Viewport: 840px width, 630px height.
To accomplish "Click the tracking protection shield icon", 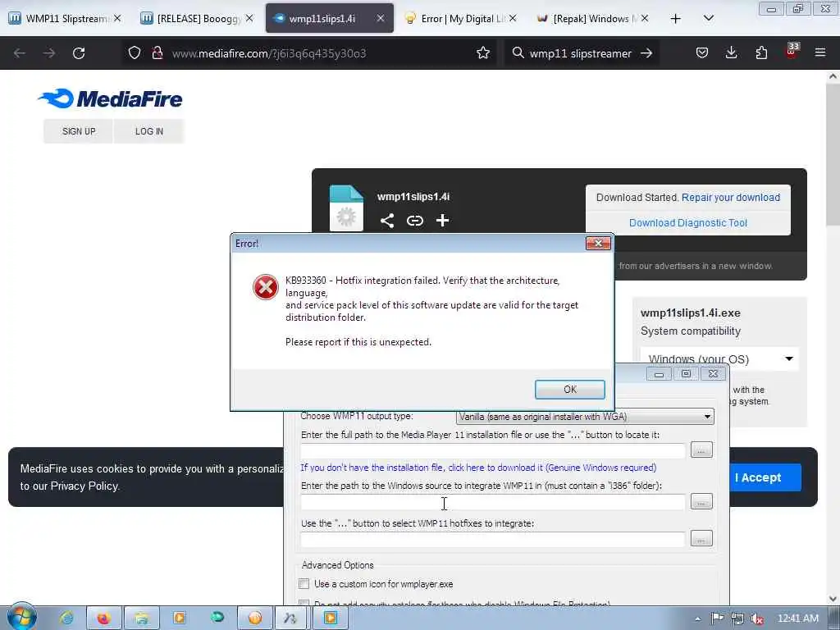I will tap(135, 53).
